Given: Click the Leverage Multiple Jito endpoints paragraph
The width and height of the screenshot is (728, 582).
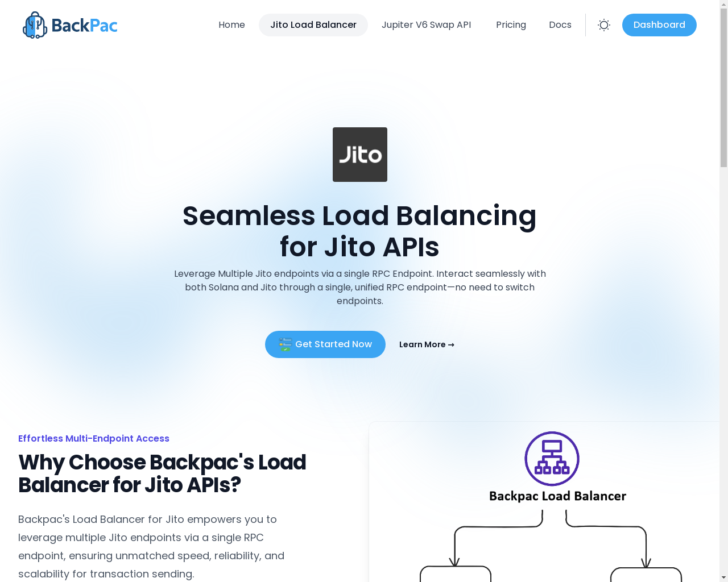Looking at the screenshot, I should [x=360, y=287].
